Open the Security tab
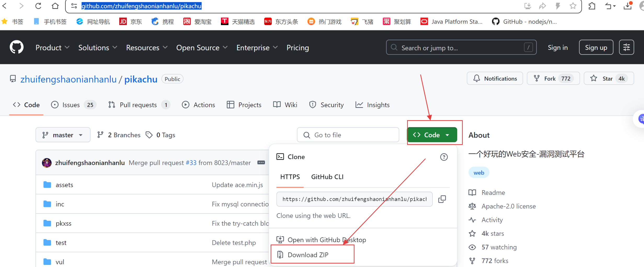Viewport: 644px width, 267px height. point(326,105)
